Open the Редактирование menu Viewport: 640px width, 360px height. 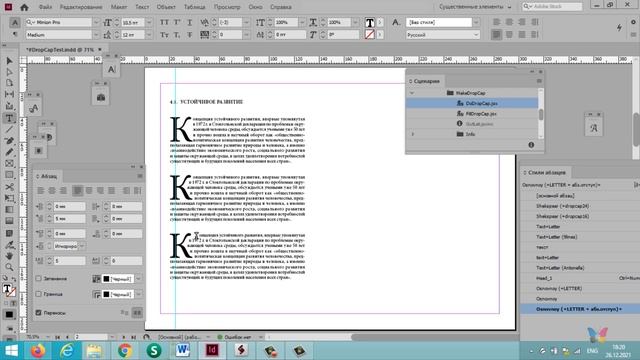pyautogui.click(x=81, y=7)
